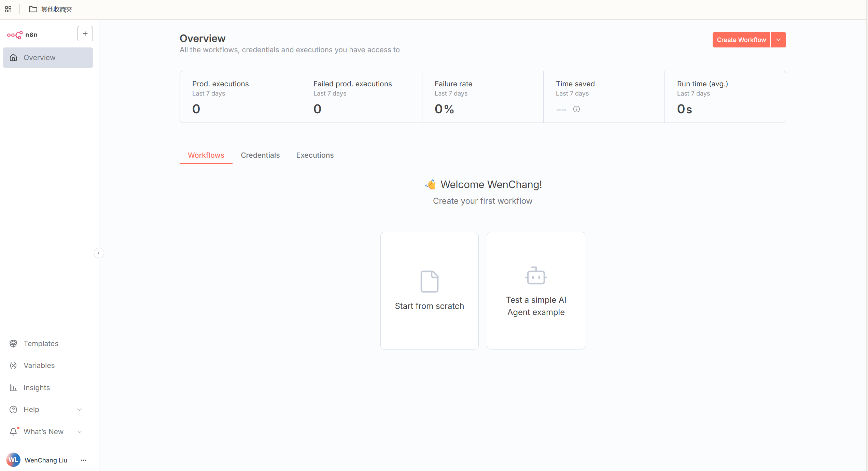Open the Insights page

click(x=37, y=387)
